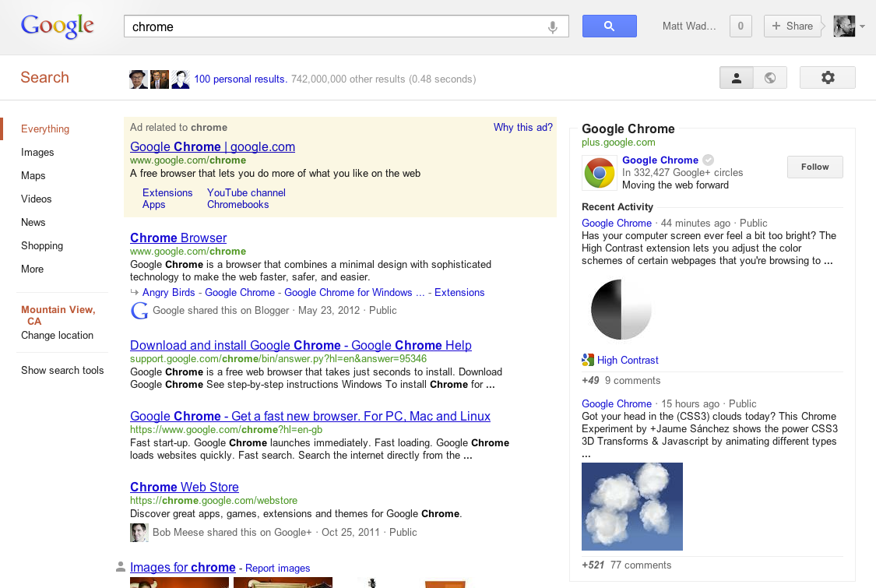Screen dimensions: 876x588
Task: Click third personal result avatar
Action: [x=181, y=79]
